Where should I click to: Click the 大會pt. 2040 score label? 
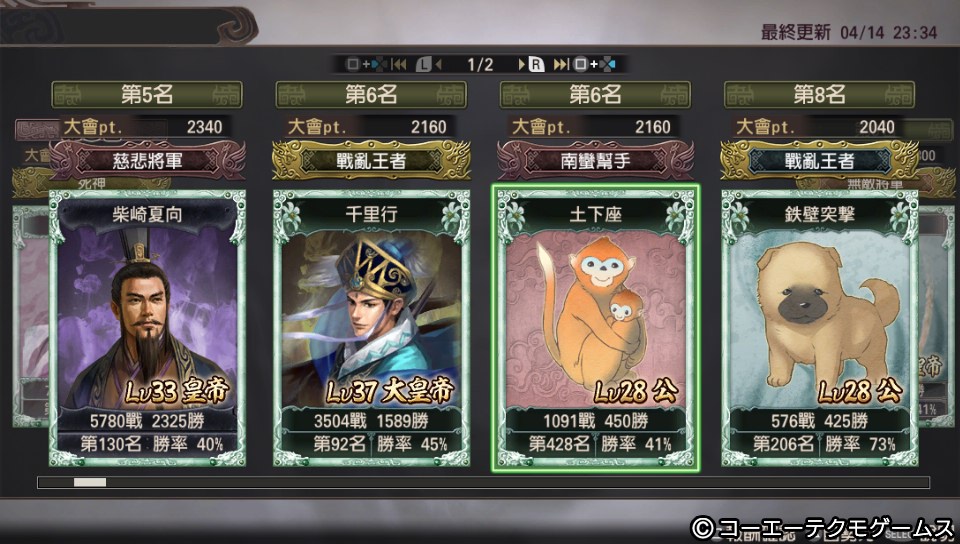point(819,127)
